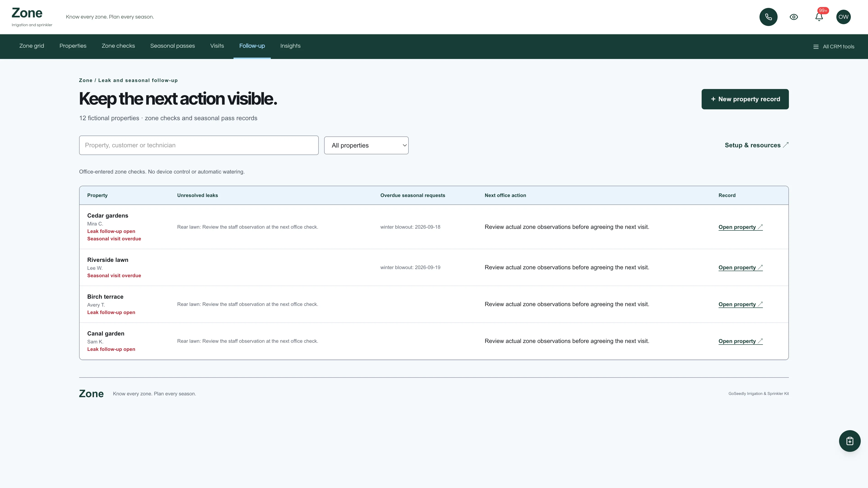Click the floating clipboard add button
Viewport: 868px width, 488px height.
(849, 441)
